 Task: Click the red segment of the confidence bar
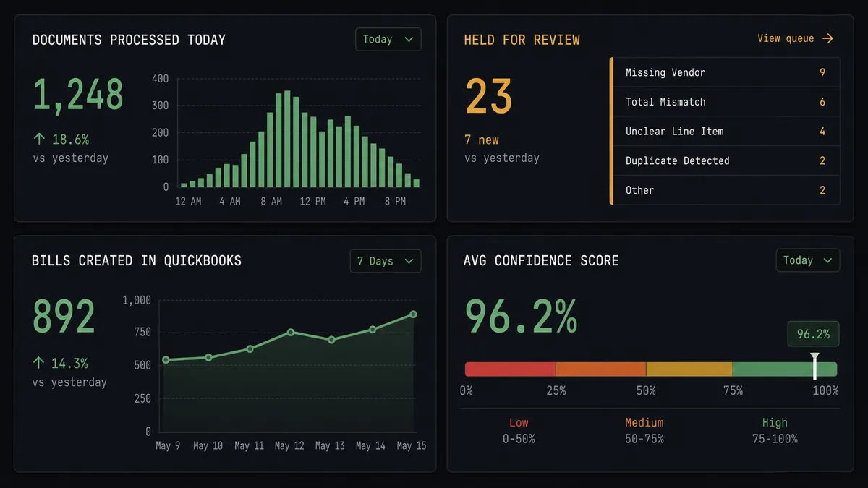(x=510, y=369)
